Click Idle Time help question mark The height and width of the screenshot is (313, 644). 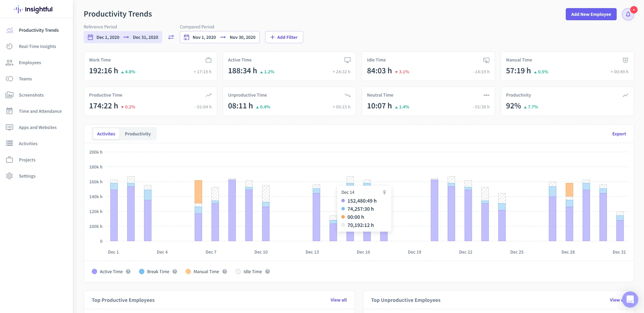(268, 271)
